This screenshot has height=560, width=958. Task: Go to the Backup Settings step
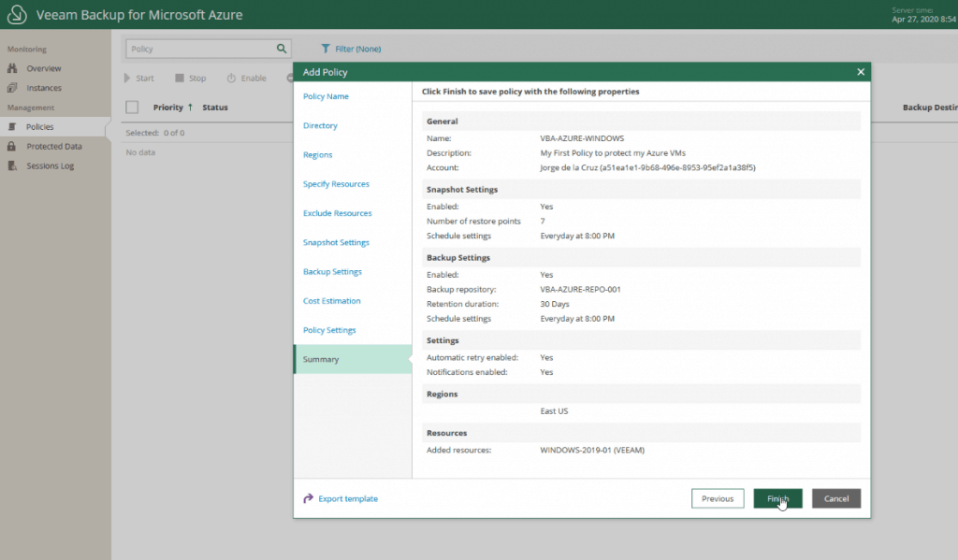(332, 272)
